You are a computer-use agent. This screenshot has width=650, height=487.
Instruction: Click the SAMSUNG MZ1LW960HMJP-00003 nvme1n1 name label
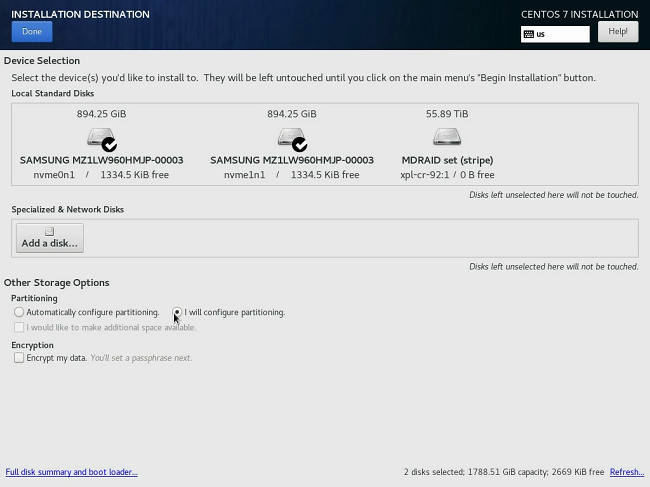point(292,160)
